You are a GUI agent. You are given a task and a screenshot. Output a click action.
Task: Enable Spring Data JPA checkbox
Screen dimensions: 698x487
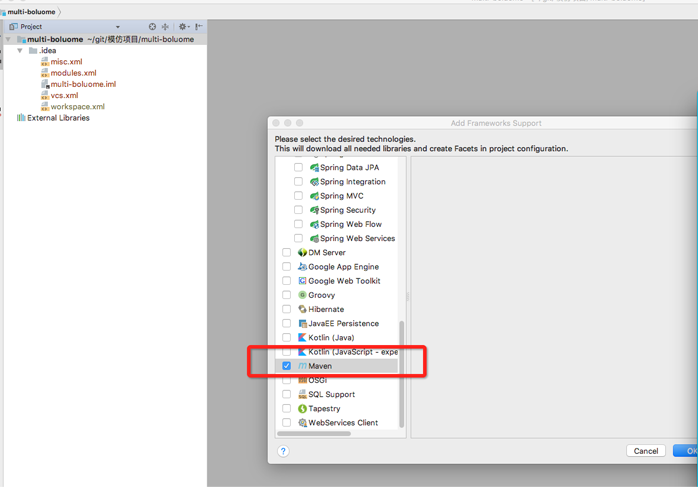click(x=298, y=167)
